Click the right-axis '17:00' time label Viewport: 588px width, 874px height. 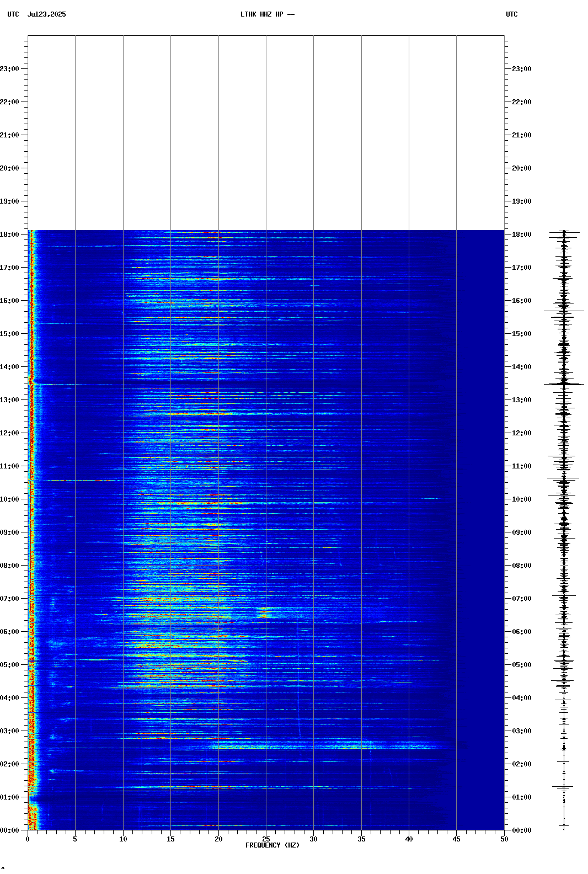point(522,268)
